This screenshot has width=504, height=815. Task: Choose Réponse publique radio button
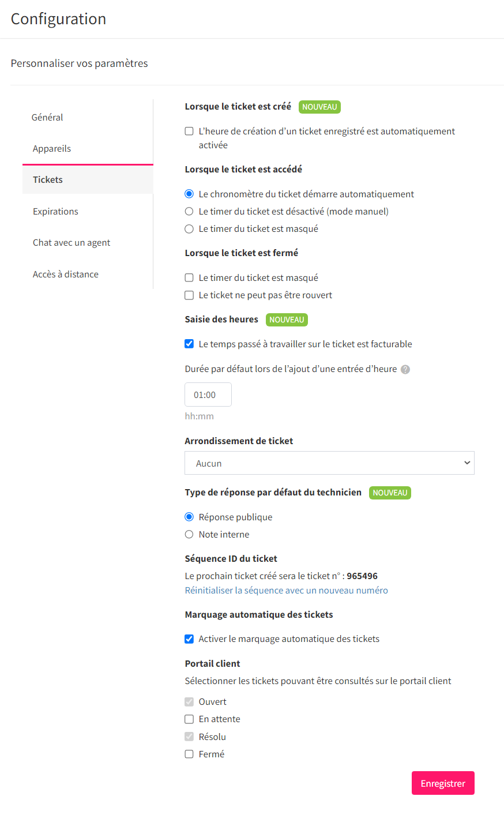pyautogui.click(x=189, y=517)
